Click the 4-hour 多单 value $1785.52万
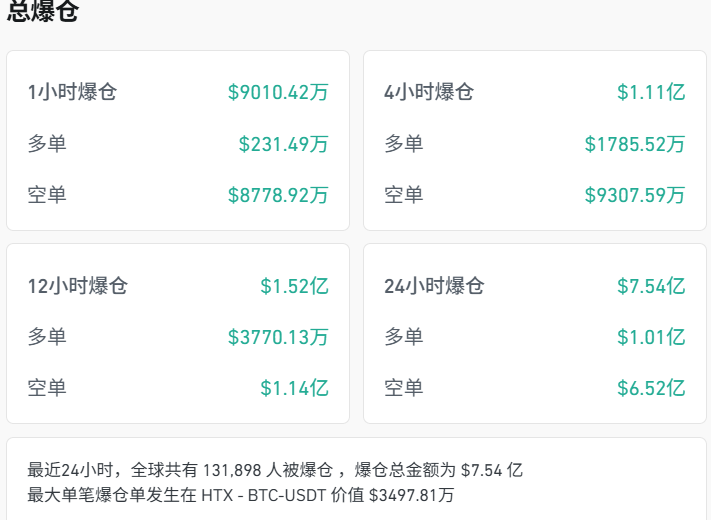 click(635, 144)
